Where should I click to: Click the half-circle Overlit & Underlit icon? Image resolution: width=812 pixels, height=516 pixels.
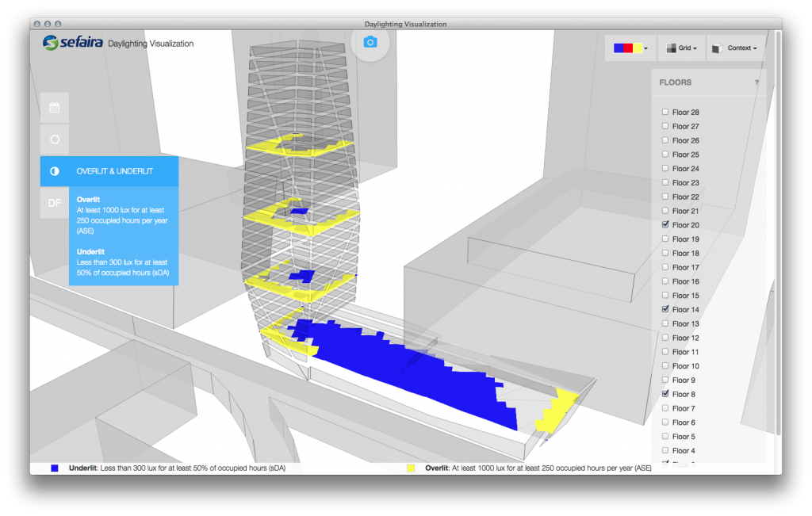coord(55,171)
